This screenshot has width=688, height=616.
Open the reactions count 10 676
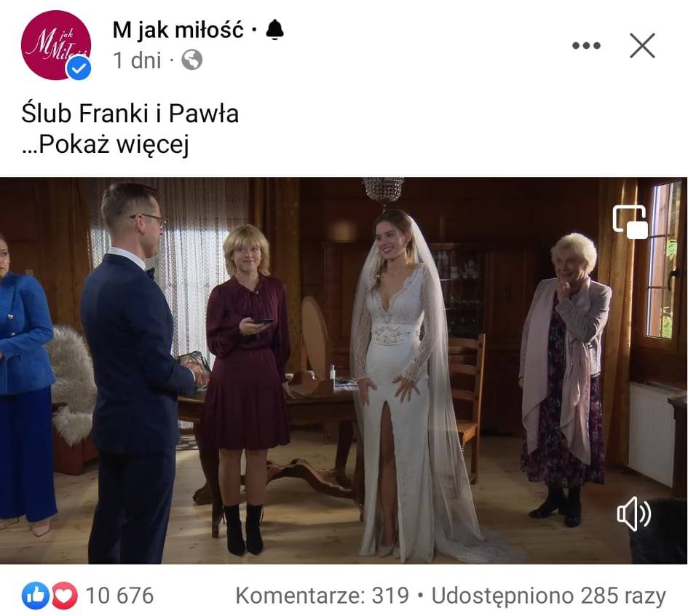point(119,596)
